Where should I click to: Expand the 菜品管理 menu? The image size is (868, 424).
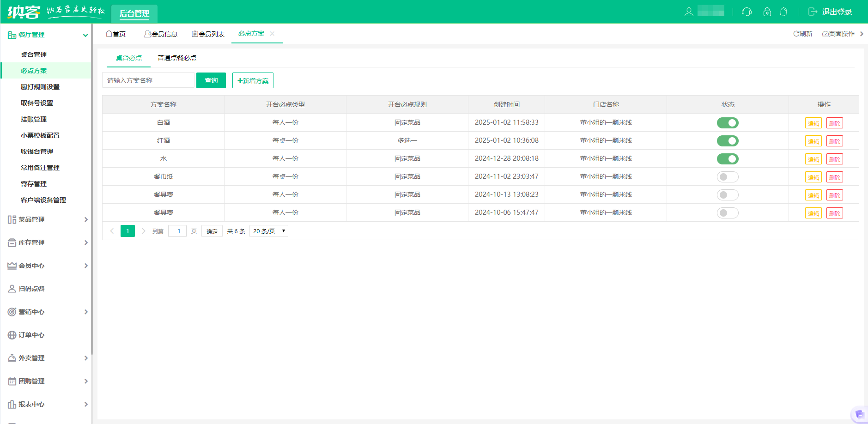tap(46, 219)
